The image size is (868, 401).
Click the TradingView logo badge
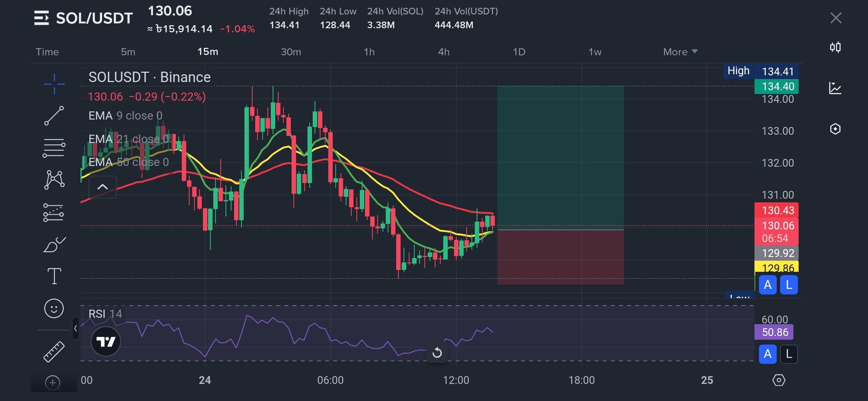pos(106,342)
